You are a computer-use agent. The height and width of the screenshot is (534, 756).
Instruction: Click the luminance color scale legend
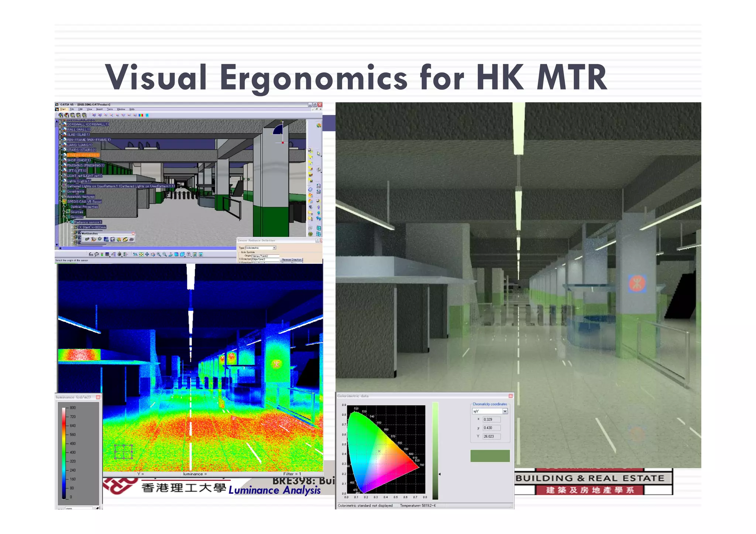click(x=64, y=453)
